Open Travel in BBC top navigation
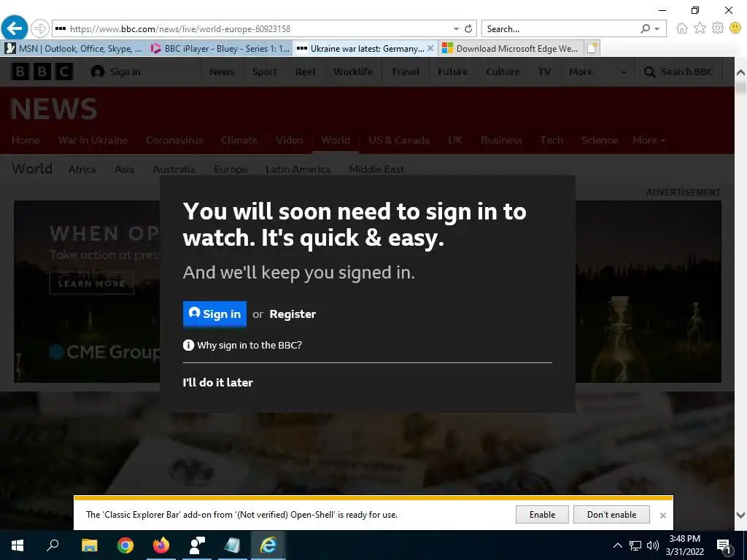The height and width of the screenshot is (560, 747). tap(405, 72)
